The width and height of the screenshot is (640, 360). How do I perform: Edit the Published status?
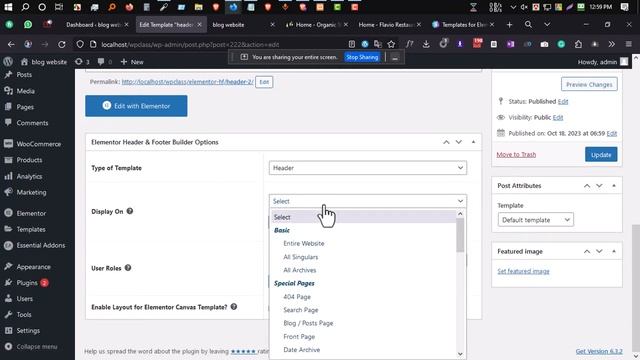click(x=563, y=101)
